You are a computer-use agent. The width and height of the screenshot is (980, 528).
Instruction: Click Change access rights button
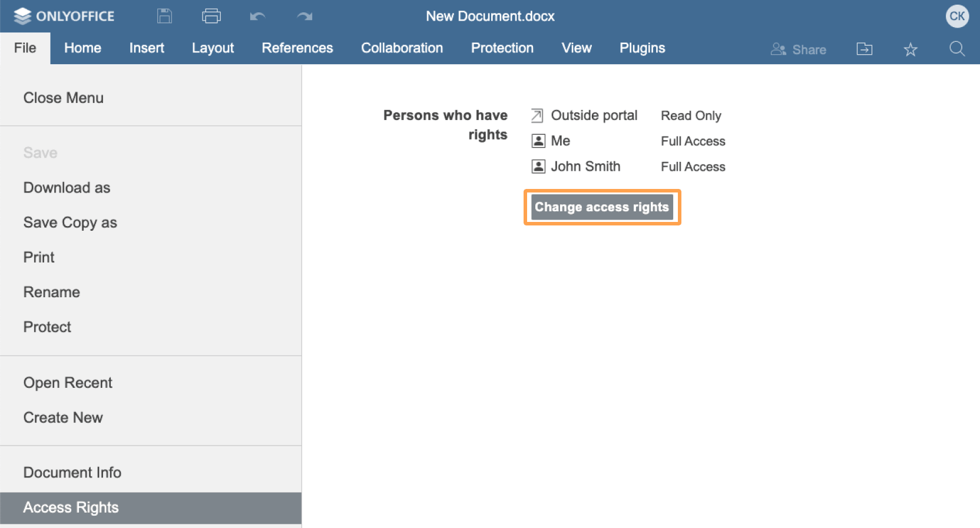click(602, 207)
